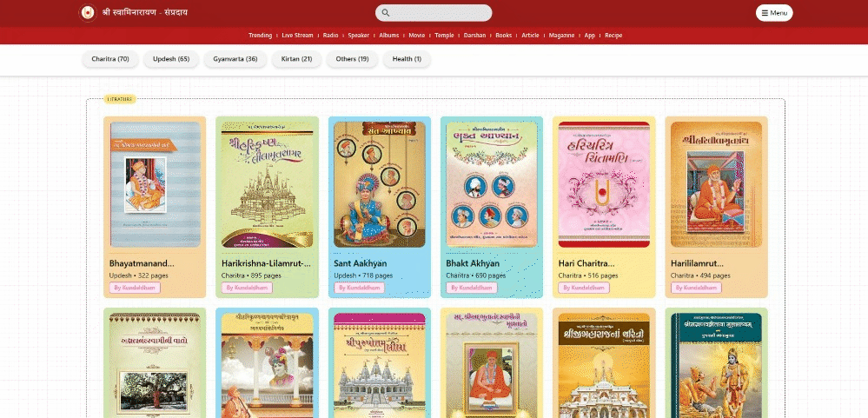Viewport: 868px width, 418px height.
Task: Click 'Charitra • 494 pages' text
Action: pos(701,275)
